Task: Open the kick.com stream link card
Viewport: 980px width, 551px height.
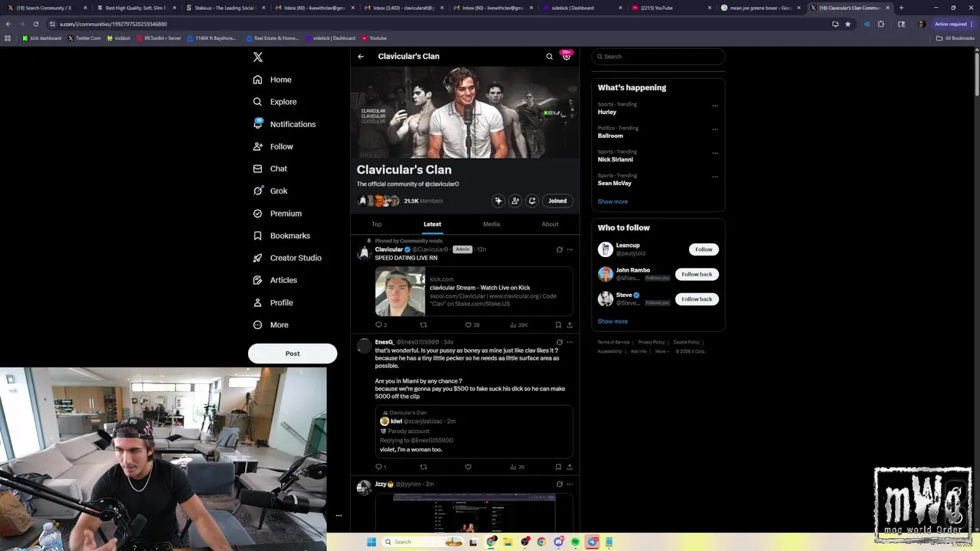Action: coord(474,292)
